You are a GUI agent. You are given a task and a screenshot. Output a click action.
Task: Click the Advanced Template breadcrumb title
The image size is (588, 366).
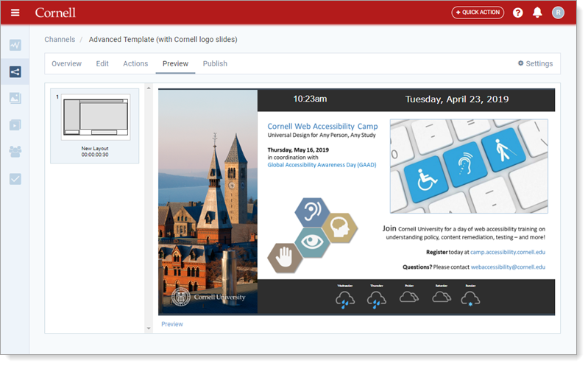(x=163, y=40)
